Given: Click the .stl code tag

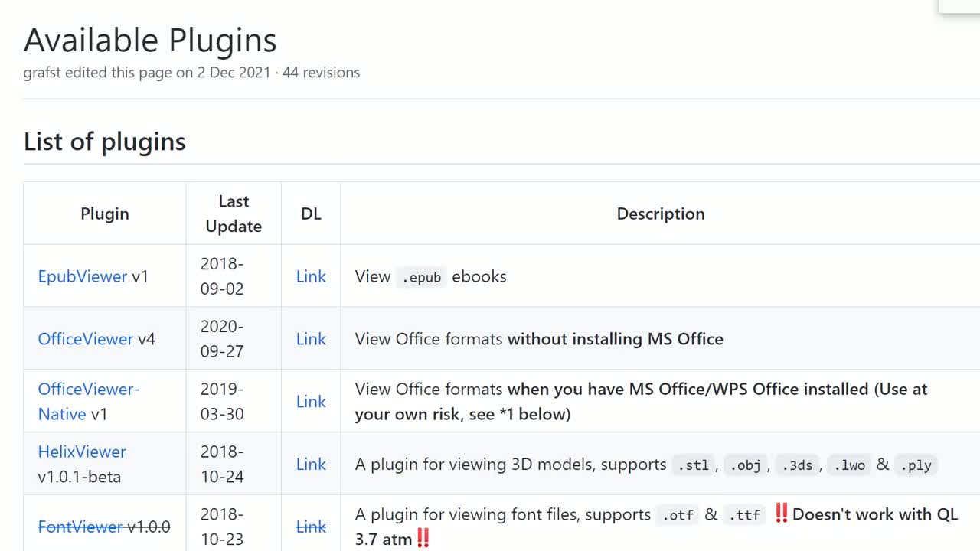Looking at the screenshot, I should pos(693,465).
